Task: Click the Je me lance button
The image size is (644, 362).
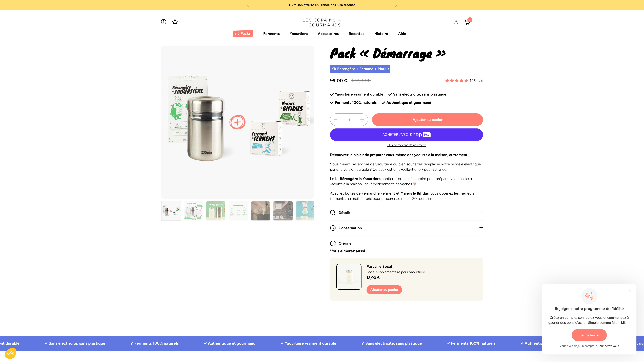Action: coord(589,335)
